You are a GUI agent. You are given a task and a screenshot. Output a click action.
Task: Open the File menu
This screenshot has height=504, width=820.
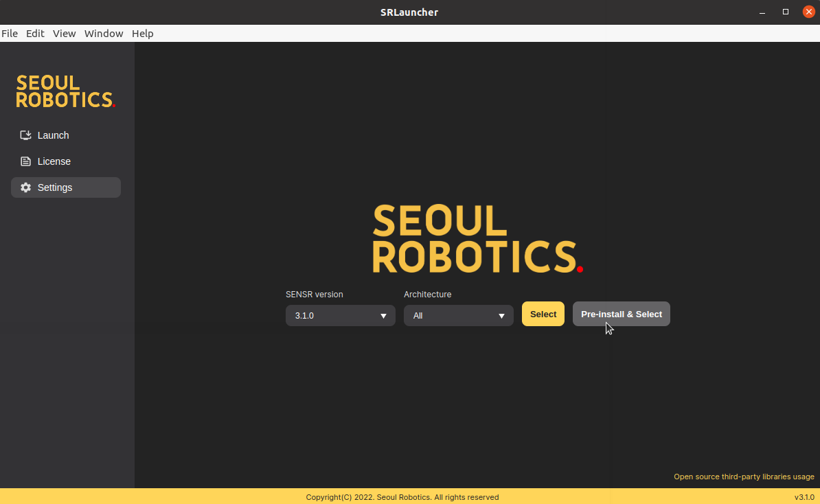(10, 34)
